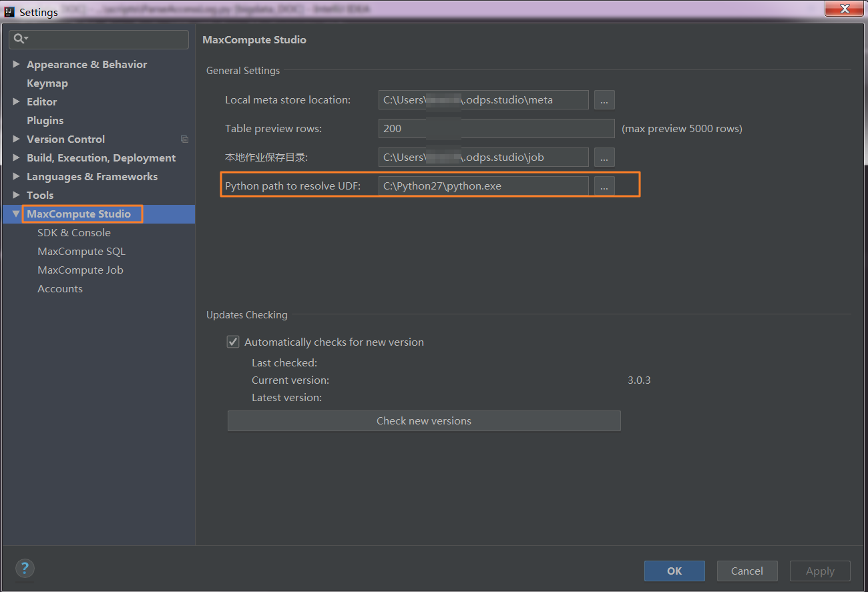The width and height of the screenshot is (868, 592).
Task: Open the Accounts settings page
Action: (60, 288)
